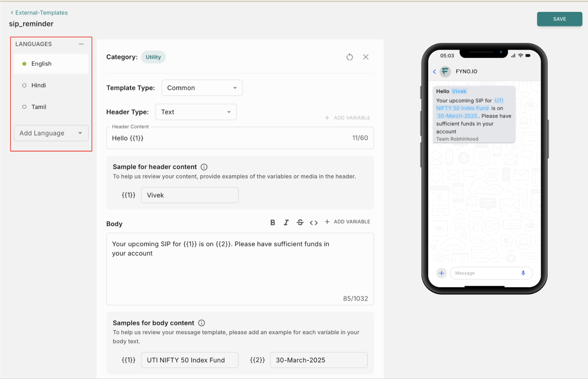The image size is (588, 379).
Task: Click the Utility category chip
Action: pyautogui.click(x=153, y=57)
